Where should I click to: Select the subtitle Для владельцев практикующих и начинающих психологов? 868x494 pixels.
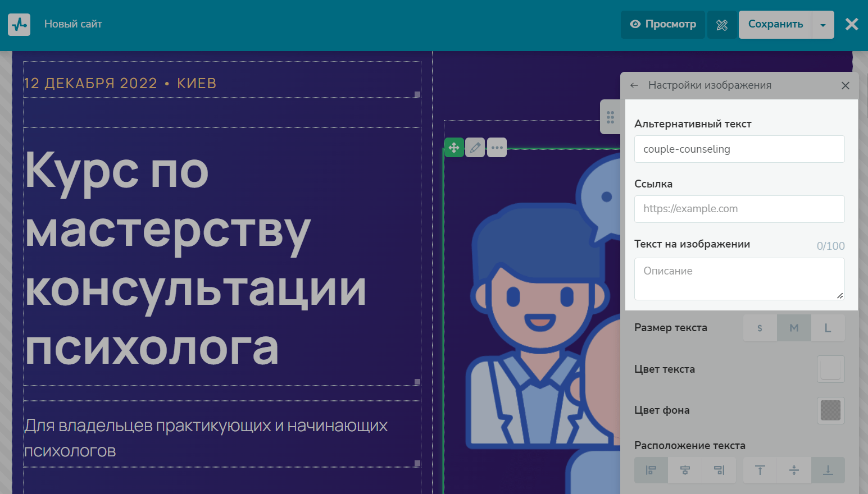(x=206, y=438)
